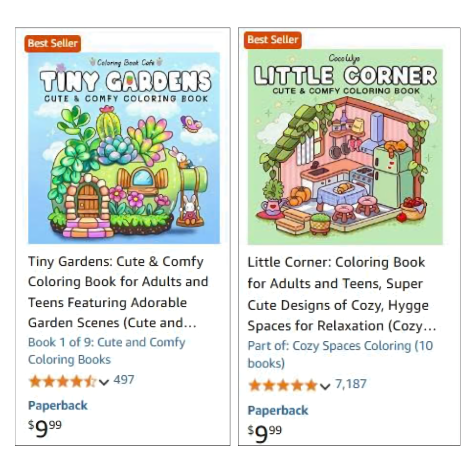
Task: Open 'Part of: Cozy Spaces Coloring' series link
Action: click(x=340, y=354)
